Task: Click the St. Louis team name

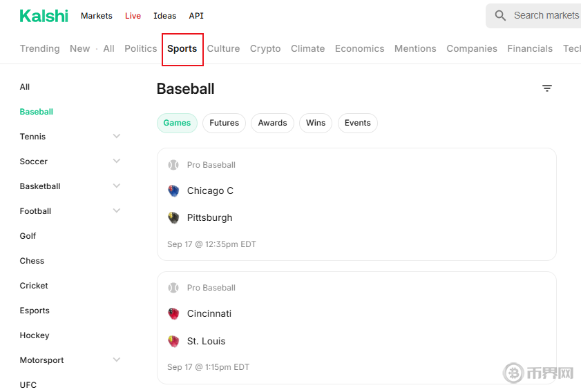Action: click(206, 341)
